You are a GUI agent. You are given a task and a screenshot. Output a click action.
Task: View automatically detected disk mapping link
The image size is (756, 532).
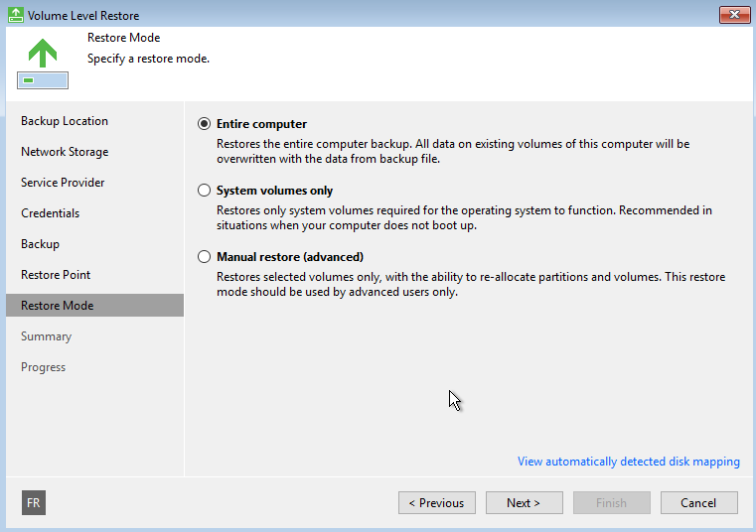click(x=628, y=462)
